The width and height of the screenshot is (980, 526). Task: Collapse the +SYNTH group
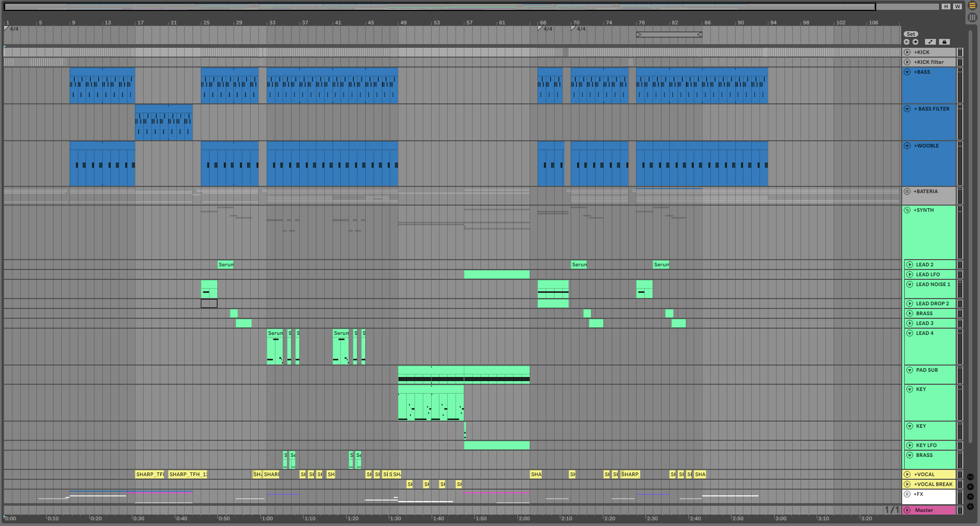click(x=907, y=210)
